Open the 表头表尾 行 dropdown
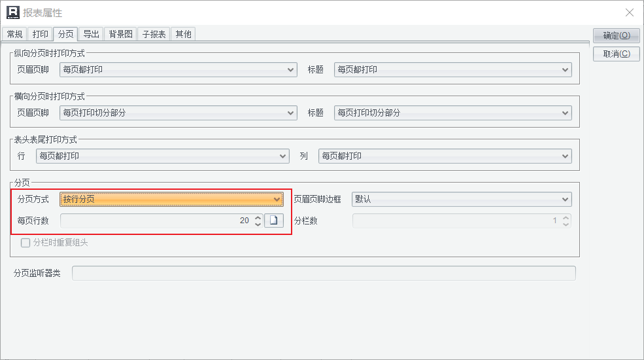The height and width of the screenshot is (360, 644). pos(162,156)
